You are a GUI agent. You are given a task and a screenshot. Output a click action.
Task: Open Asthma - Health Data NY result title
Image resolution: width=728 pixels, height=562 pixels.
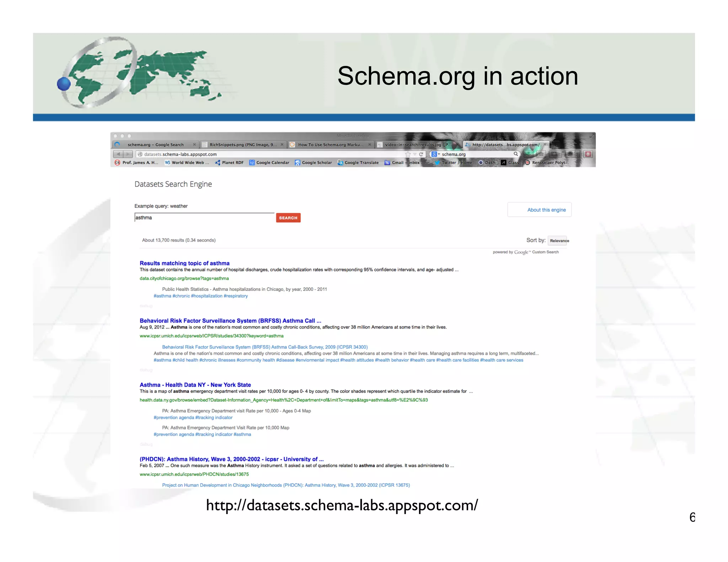point(195,385)
